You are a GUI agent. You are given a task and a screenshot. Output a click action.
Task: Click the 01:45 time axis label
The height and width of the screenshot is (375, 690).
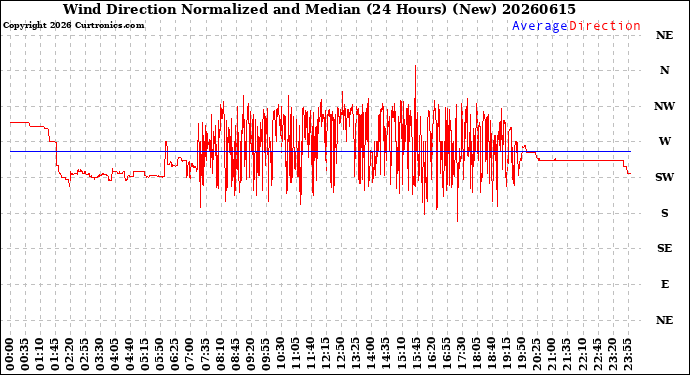[55, 355]
